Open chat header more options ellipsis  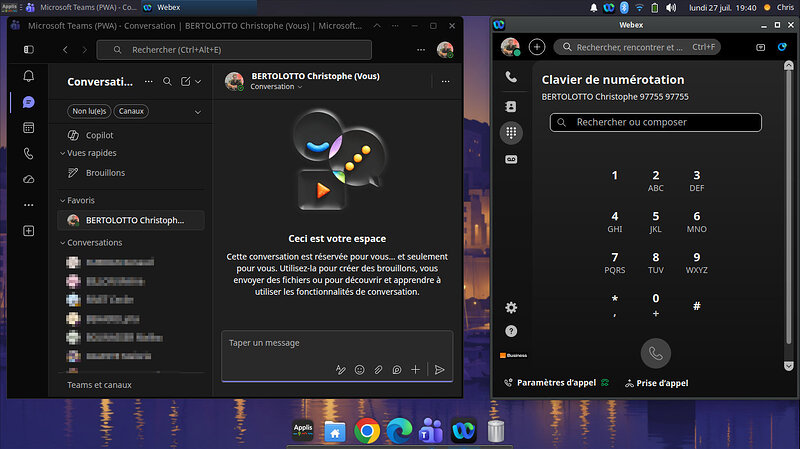pos(445,82)
